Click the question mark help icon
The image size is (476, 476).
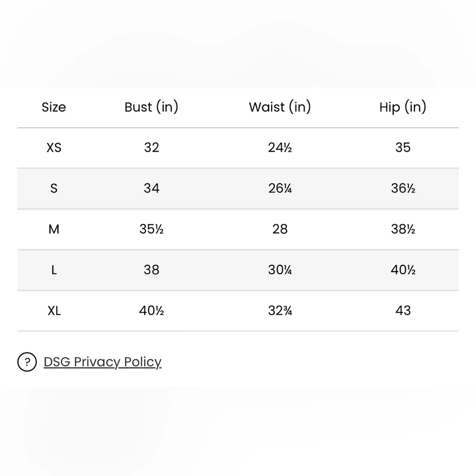(27, 362)
